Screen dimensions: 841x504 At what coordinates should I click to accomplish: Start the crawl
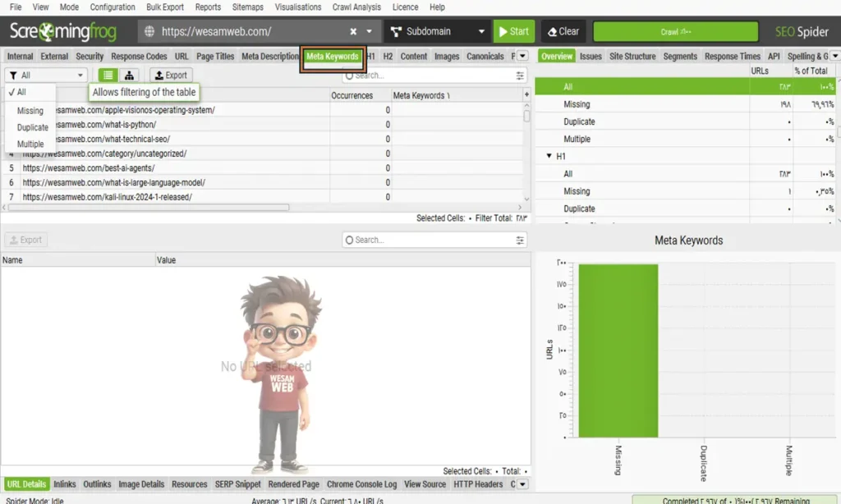click(x=513, y=31)
